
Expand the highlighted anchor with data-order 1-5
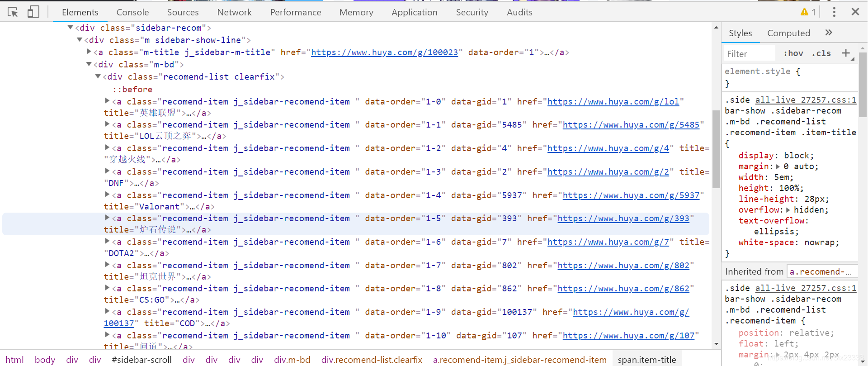point(108,217)
